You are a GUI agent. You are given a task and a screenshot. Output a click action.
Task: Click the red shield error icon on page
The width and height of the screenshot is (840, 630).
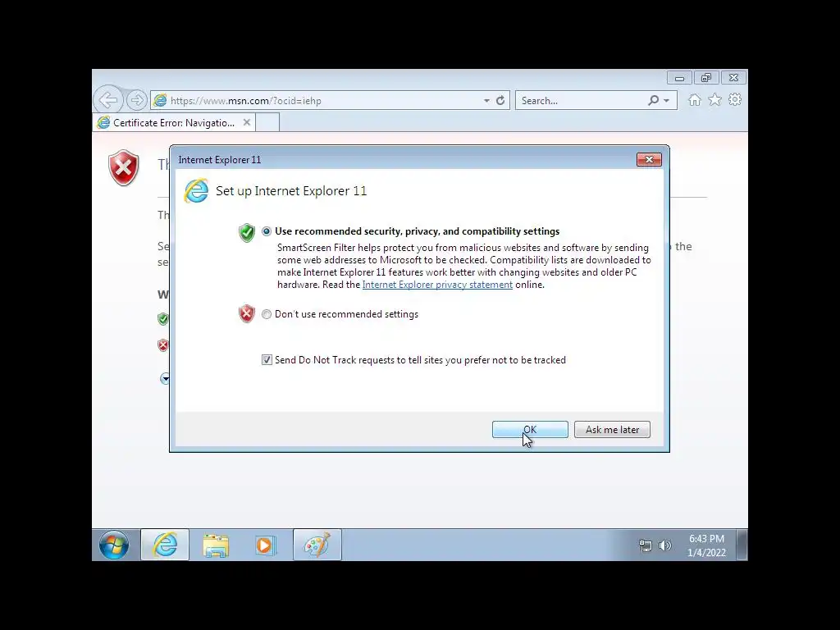pos(124,167)
